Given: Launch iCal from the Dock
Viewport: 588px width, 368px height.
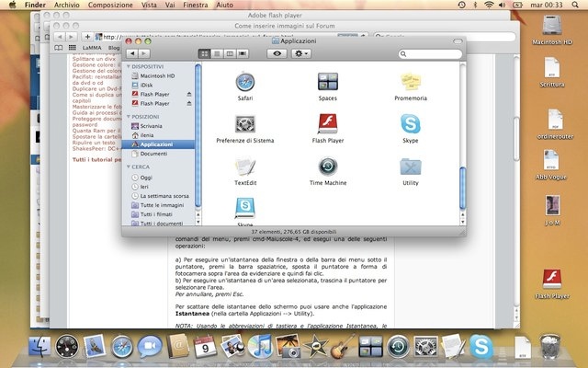Looking at the screenshot, I should tap(205, 346).
